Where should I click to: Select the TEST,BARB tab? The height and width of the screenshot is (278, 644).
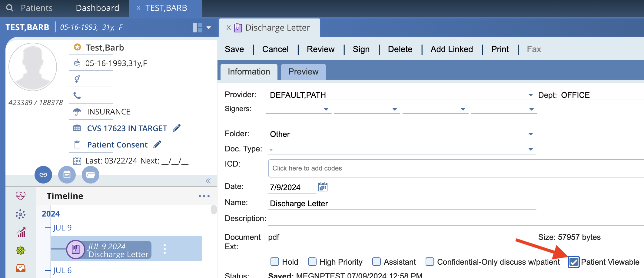click(x=166, y=8)
